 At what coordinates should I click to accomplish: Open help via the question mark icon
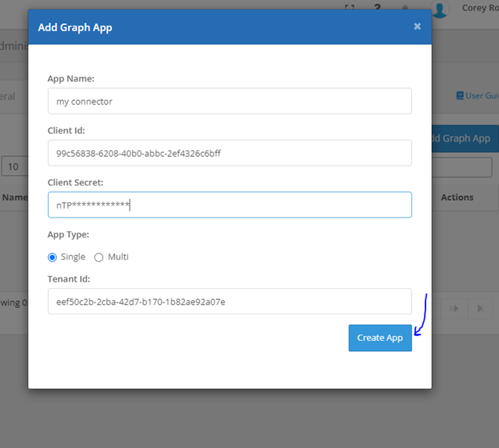377,7
